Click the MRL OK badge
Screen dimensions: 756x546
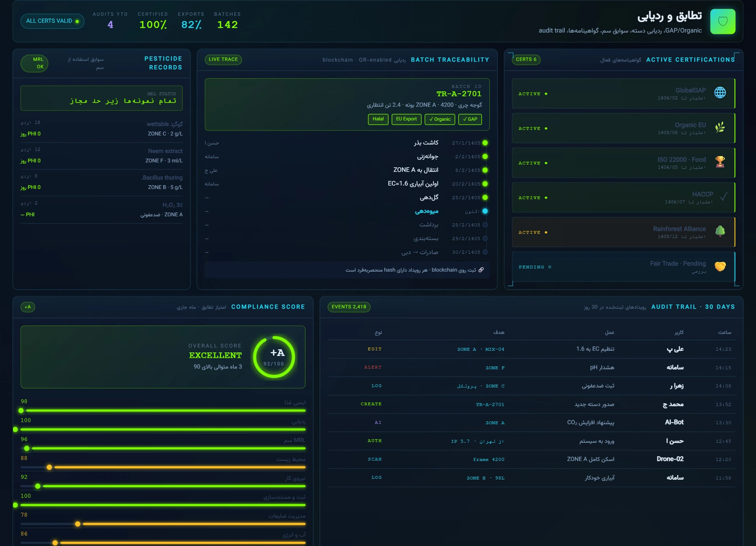(35, 63)
